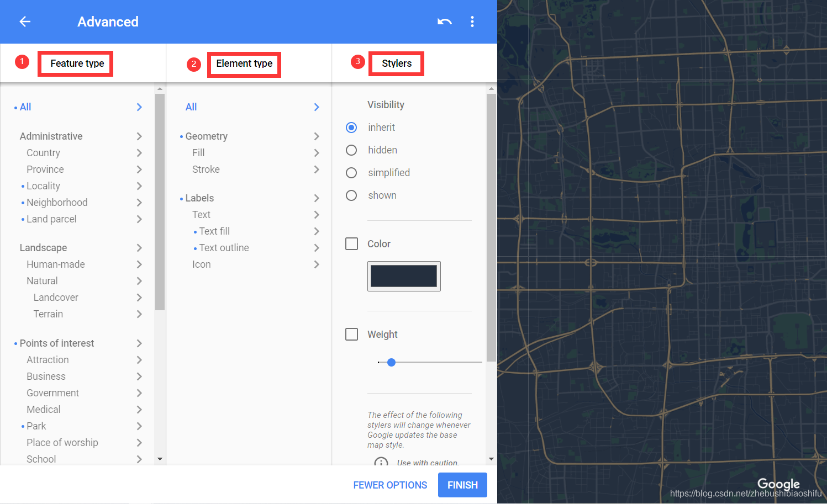Go back with the left arrow icon
827x504 pixels.
pos(25,22)
